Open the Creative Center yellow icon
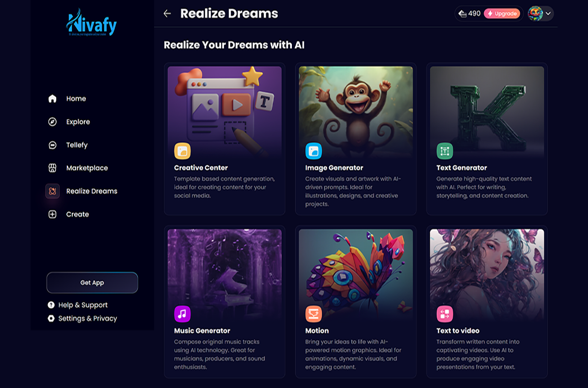The width and height of the screenshot is (588, 388). pyautogui.click(x=182, y=151)
